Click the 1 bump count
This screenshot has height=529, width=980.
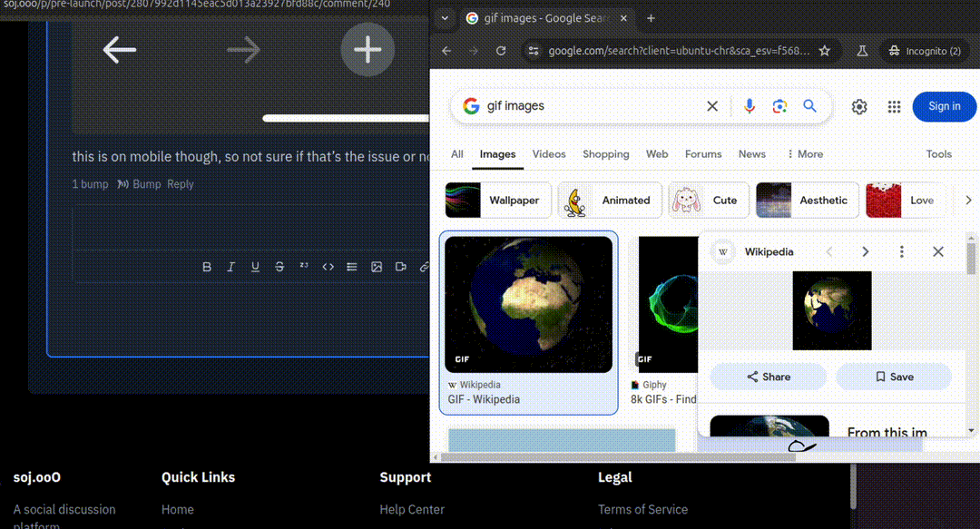[90, 184]
